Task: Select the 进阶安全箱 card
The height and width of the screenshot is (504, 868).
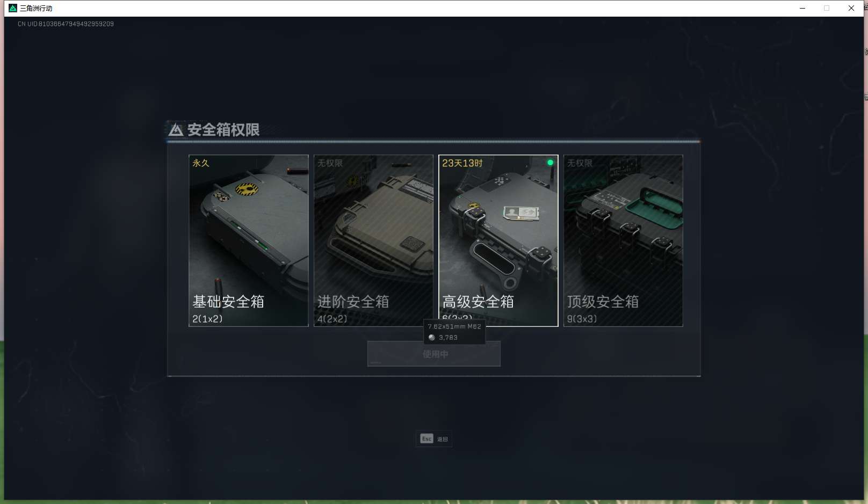Action: 373,240
